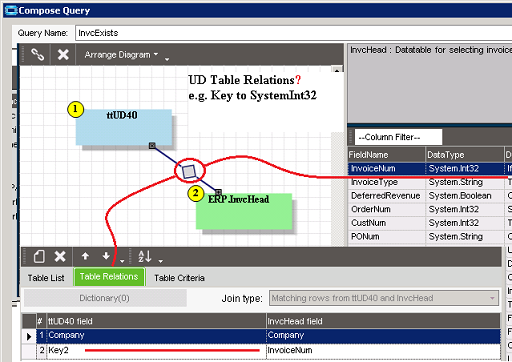The image size is (512, 362).
Task: Click the move down arrow icon
Action: (x=106, y=256)
